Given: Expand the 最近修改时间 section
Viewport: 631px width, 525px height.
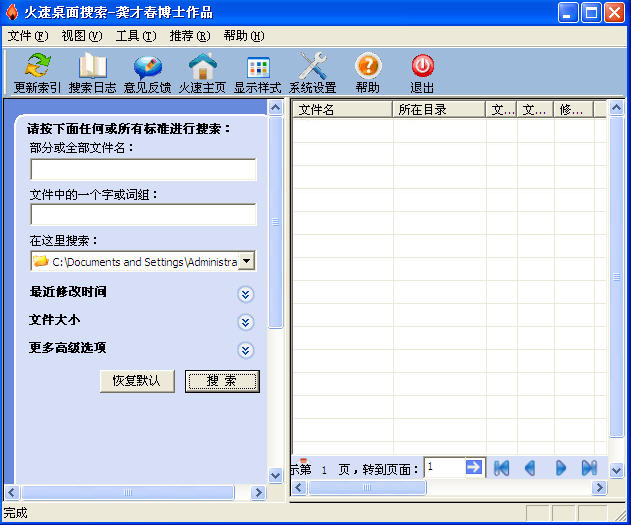Looking at the screenshot, I should 246,294.
